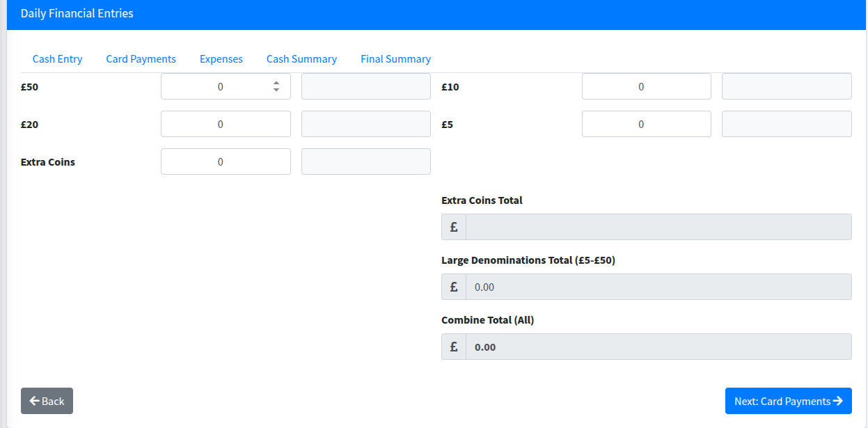Stay on the Cash Entry tab
The image size is (868, 428).
point(57,58)
